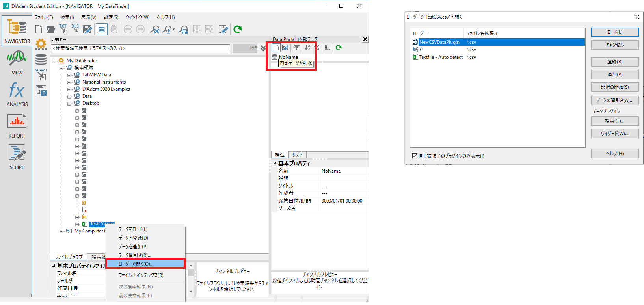Screen dimensions: 644x305
Task: Click the orange gear DataFinder icon in side strip
Action: coord(41,44)
